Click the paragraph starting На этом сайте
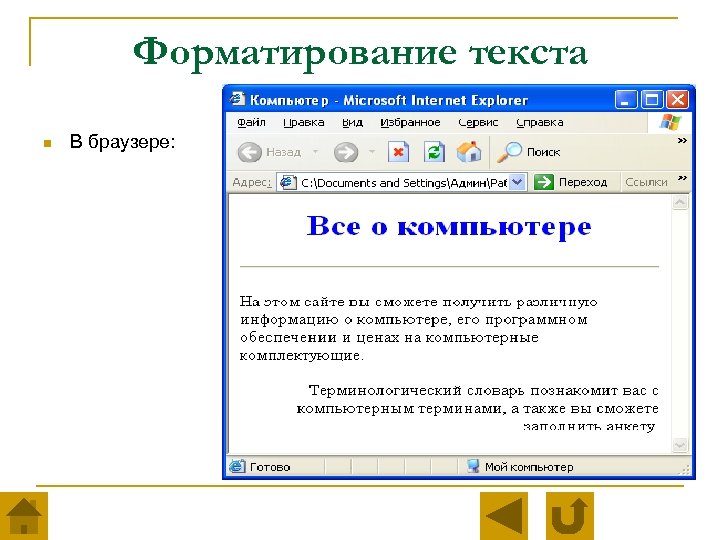The height and width of the screenshot is (540, 720). 418,328
